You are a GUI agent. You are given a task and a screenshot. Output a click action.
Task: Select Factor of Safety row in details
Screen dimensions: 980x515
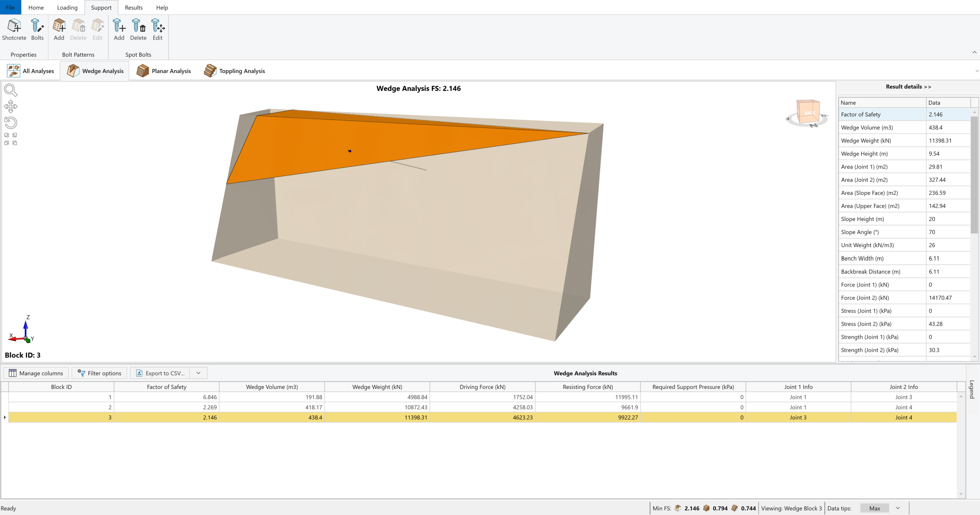pyautogui.click(x=904, y=115)
